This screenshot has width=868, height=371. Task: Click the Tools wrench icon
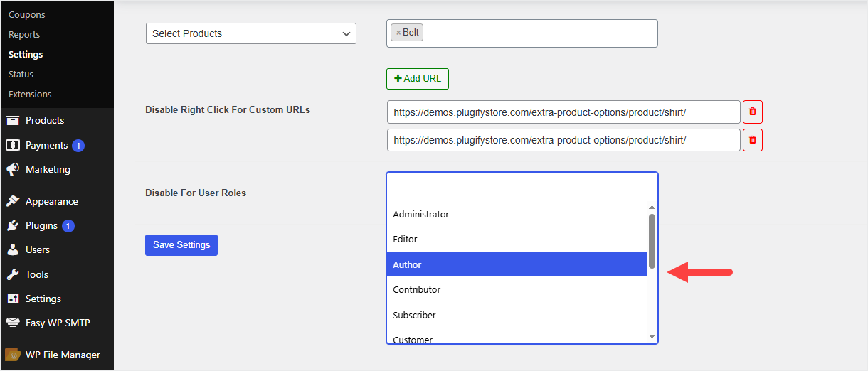pyautogui.click(x=13, y=274)
